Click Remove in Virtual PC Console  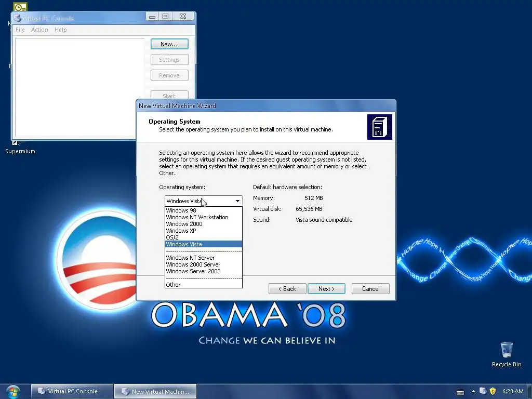[169, 75]
